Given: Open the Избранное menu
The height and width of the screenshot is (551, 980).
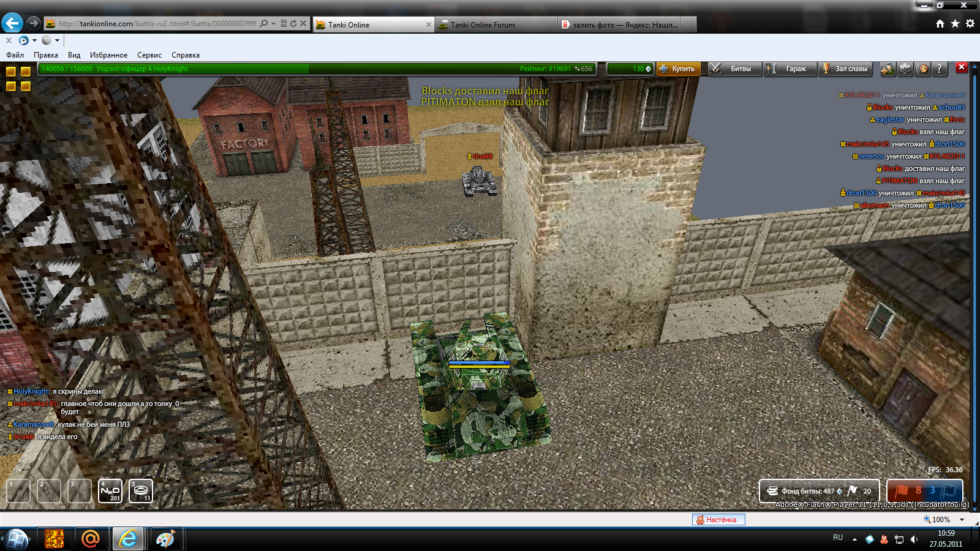Looking at the screenshot, I should pyautogui.click(x=109, y=55).
